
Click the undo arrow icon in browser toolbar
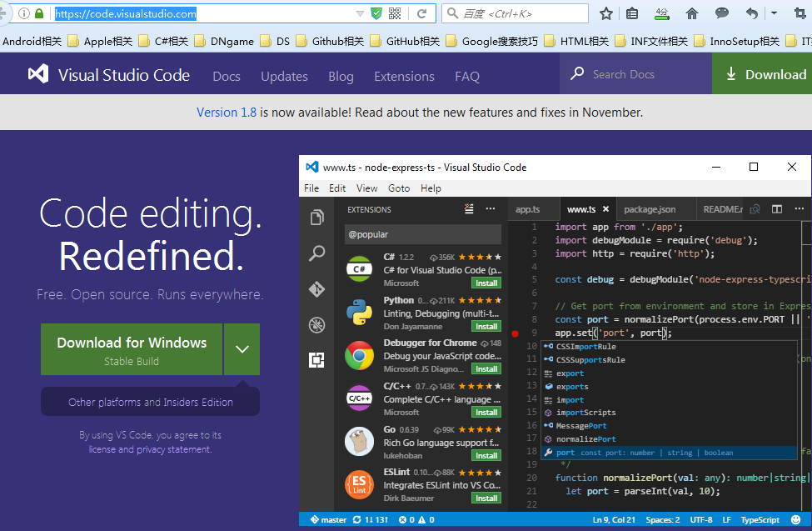pos(752,14)
